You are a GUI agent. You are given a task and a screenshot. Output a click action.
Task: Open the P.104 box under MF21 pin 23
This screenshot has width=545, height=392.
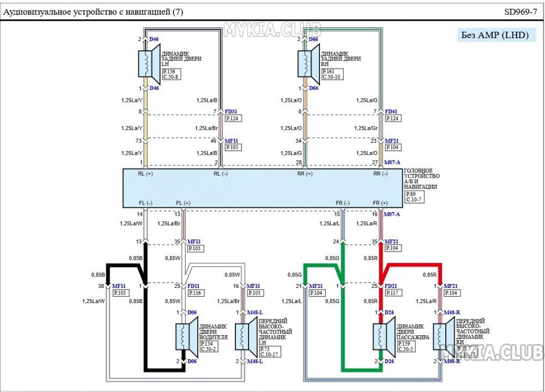(x=392, y=147)
